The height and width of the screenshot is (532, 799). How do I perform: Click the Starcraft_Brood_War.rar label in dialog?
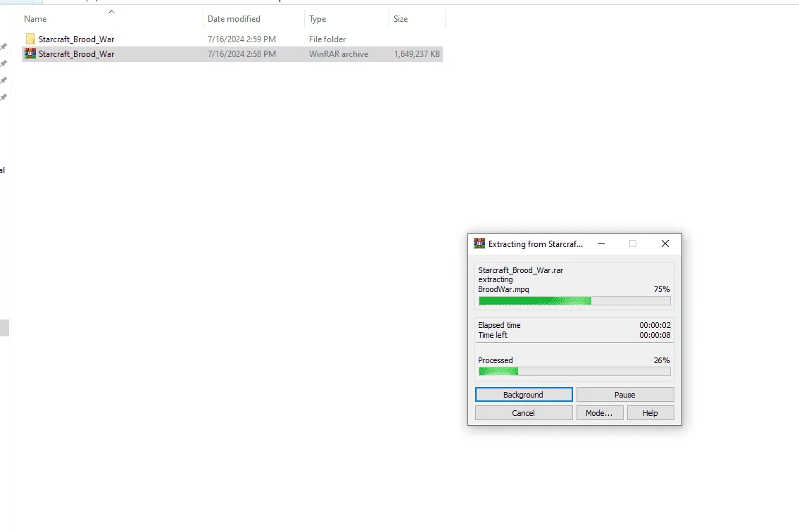pos(521,270)
